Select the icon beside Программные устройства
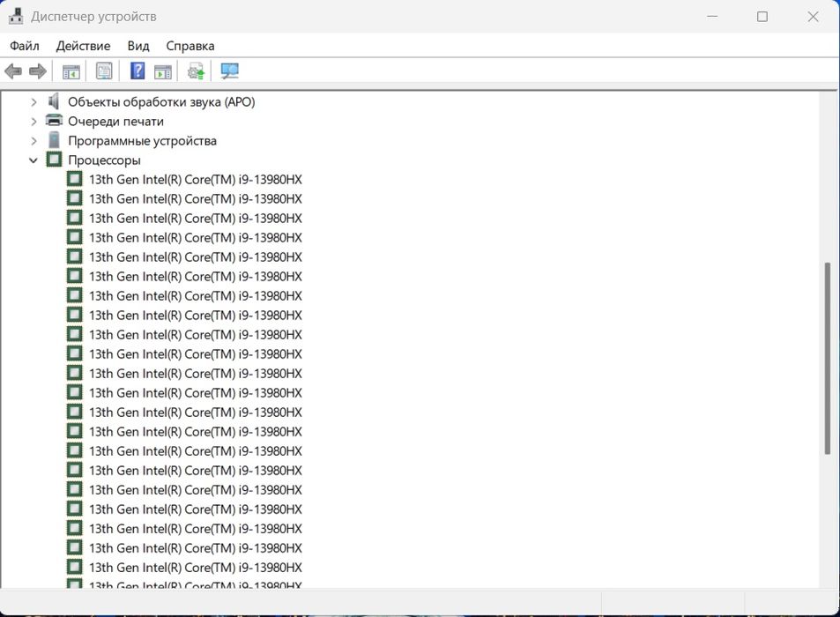The image size is (840, 617). [54, 140]
